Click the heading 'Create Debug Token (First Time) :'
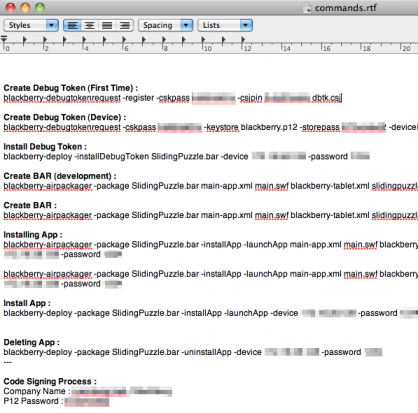The width and height of the screenshot is (418, 413). pos(71,88)
